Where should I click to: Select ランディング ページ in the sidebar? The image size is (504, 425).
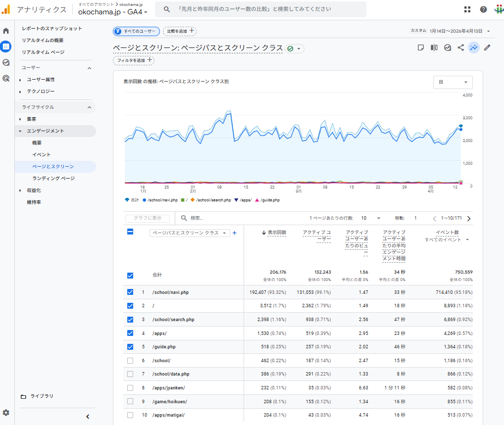(53, 178)
